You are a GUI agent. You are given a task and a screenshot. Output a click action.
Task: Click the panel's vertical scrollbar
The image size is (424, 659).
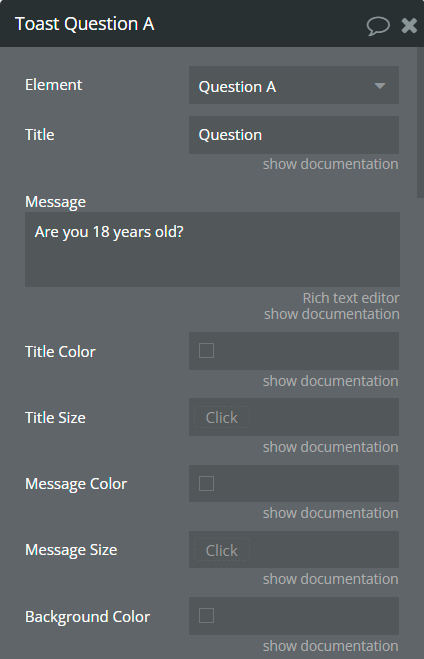click(420, 122)
